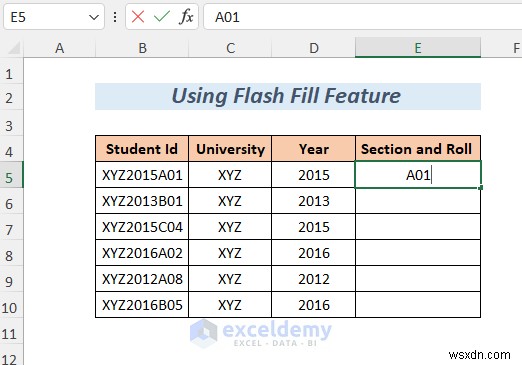Click the fill handle on cell E5
This screenshot has width=522, height=365.
pyautogui.click(x=480, y=188)
